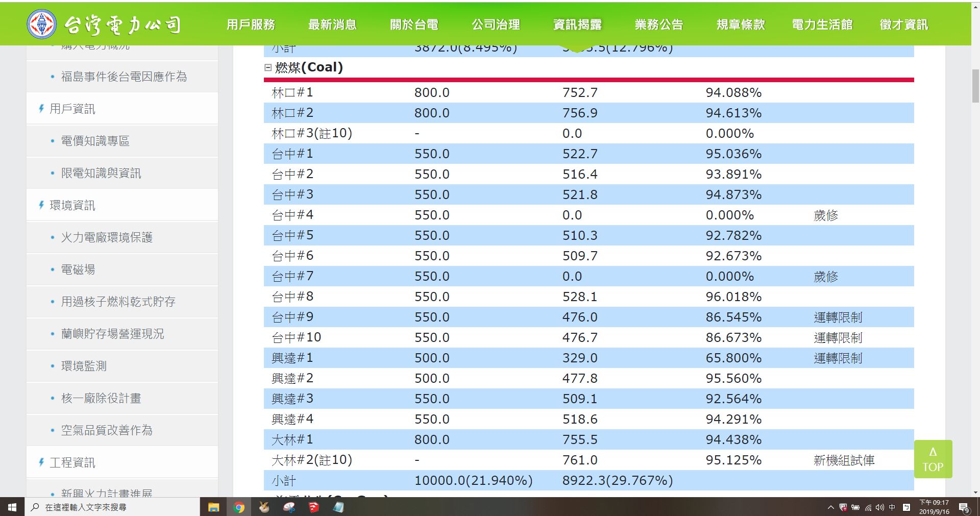Image resolution: width=980 pixels, height=516 pixels.
Task: Switch the 中 input method indicator
Action: [x=892, y=507]
